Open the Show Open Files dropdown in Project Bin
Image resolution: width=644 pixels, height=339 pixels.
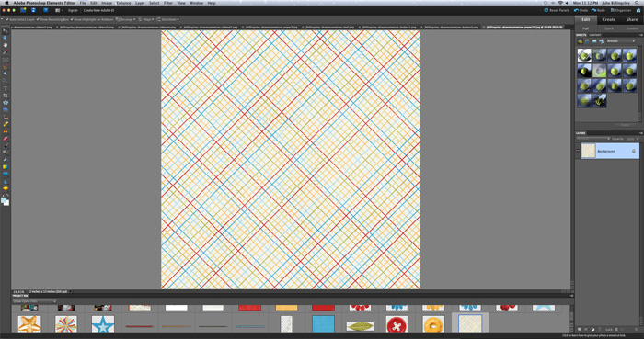coord(34,301)
